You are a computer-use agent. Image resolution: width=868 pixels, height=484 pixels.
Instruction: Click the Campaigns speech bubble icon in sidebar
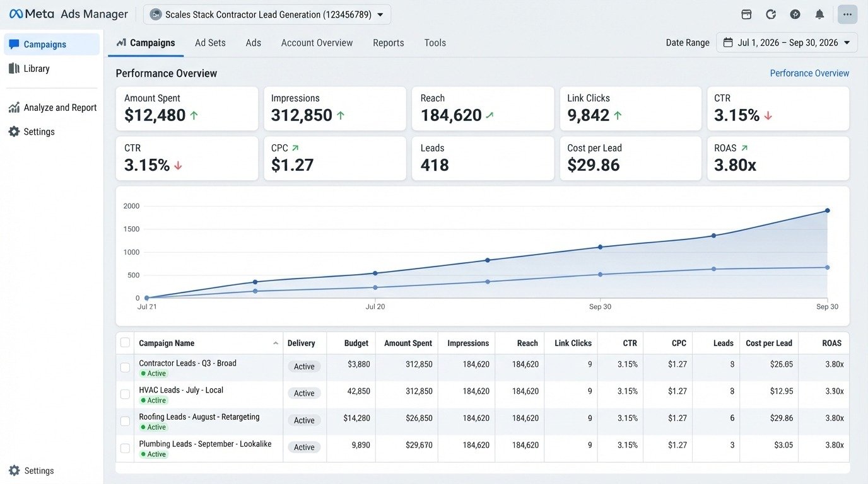tap(14, 44)
